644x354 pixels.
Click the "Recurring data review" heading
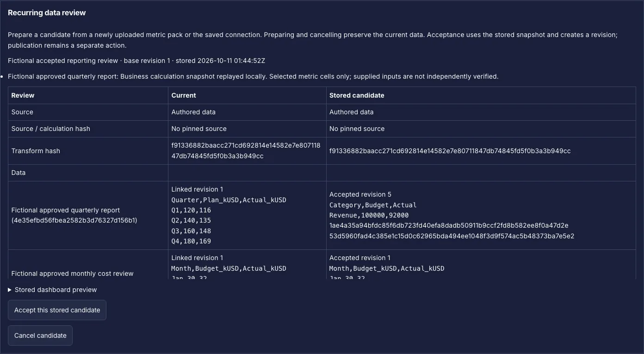pos(47,13)
